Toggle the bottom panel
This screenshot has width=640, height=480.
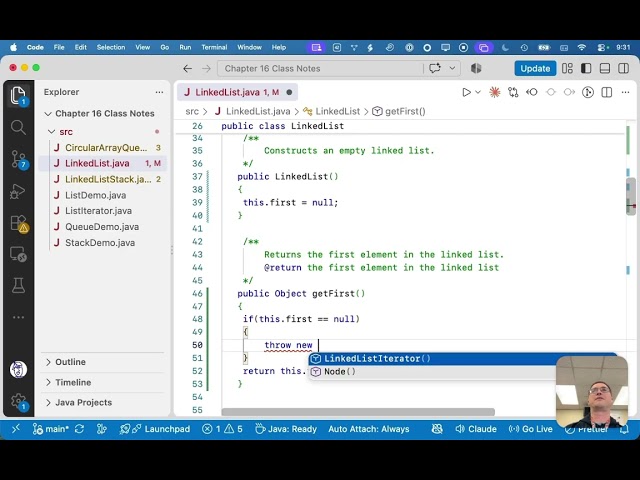point(605,68)
